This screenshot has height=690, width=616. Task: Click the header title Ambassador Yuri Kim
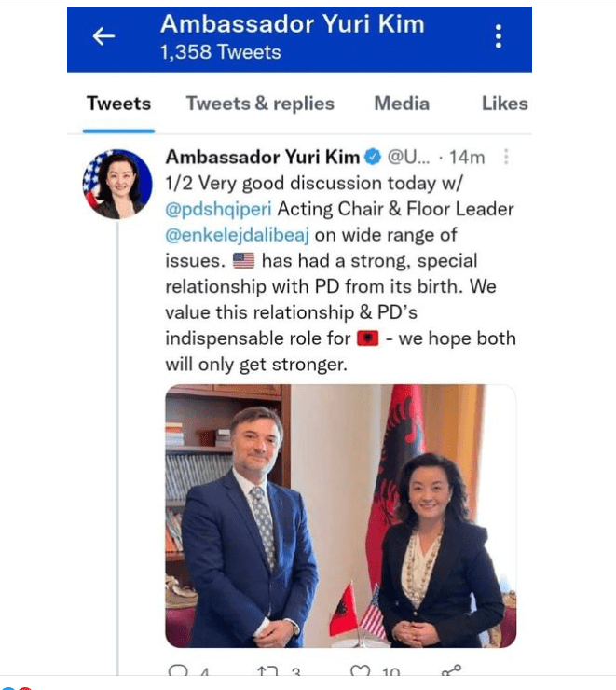point(293,23)
